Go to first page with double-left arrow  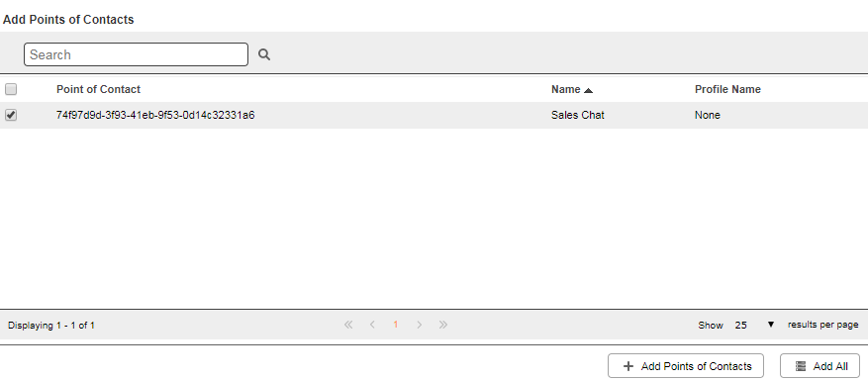[348, 325]
